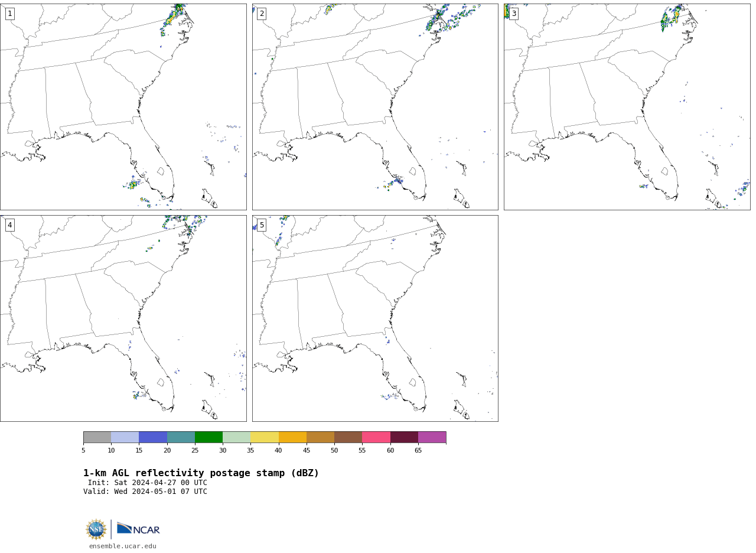The height and width of the screenshot is (553, 756).
Task: Click the colorbar tick label 5
Action: point(83,451)
